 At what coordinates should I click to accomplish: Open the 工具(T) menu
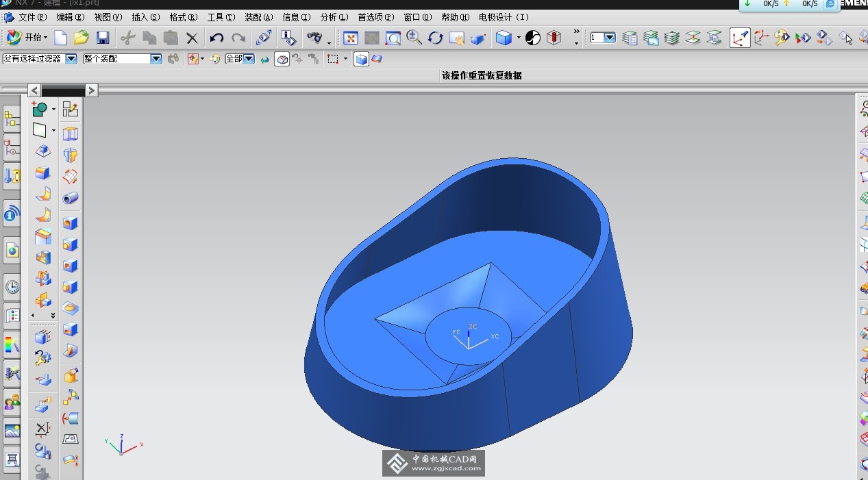click(221, 17)
